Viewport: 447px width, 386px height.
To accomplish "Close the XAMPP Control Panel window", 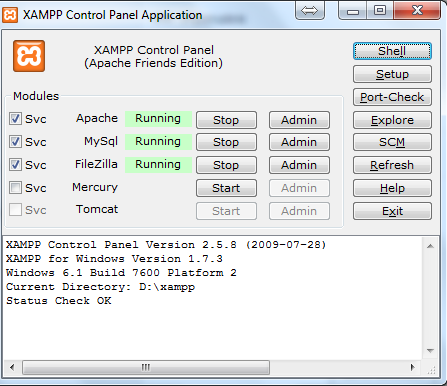I will pyautogui.click(x=417, y=10).
